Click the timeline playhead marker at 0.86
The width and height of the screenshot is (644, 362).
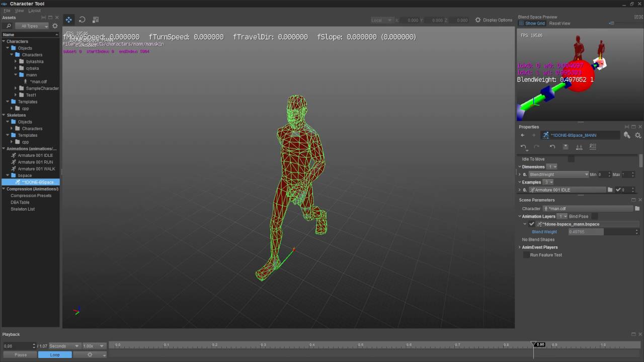click(x=534, y=344)
